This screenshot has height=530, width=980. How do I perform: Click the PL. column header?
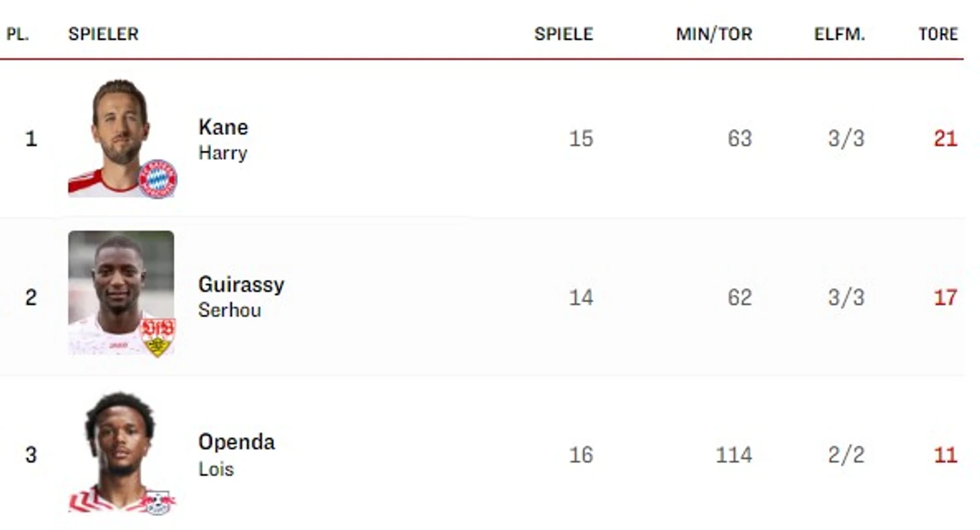pos(18,34)
